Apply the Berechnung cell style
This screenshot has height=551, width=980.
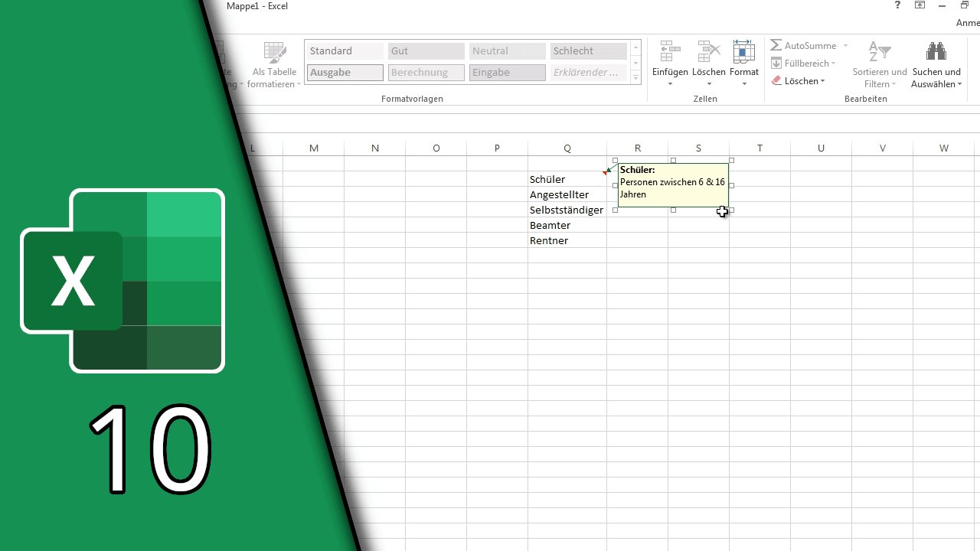pyautogui.click(x=426, y=73)
